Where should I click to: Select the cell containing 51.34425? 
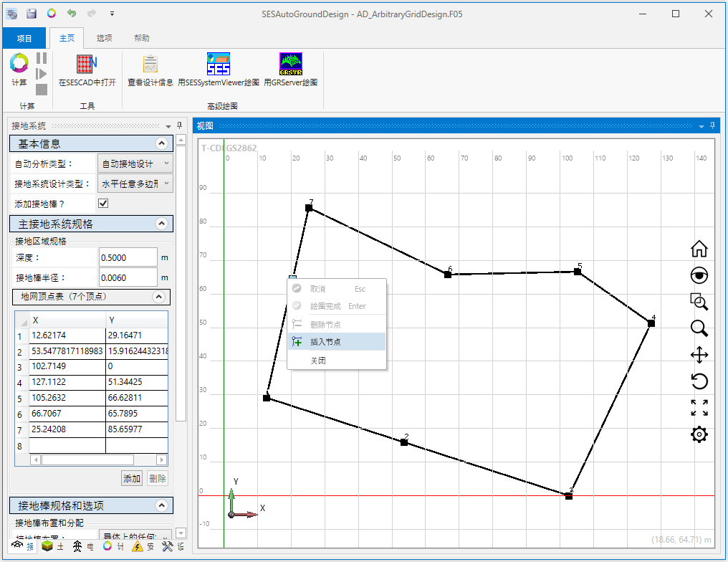pyautogui.click(x=136, y=382)
